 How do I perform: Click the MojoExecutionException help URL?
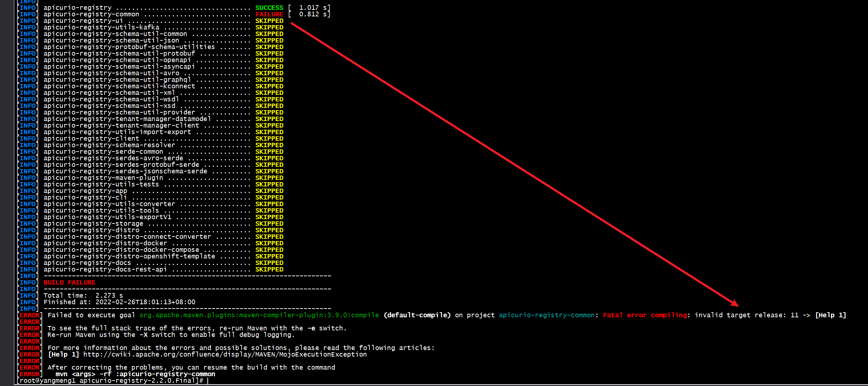point(225,354)
